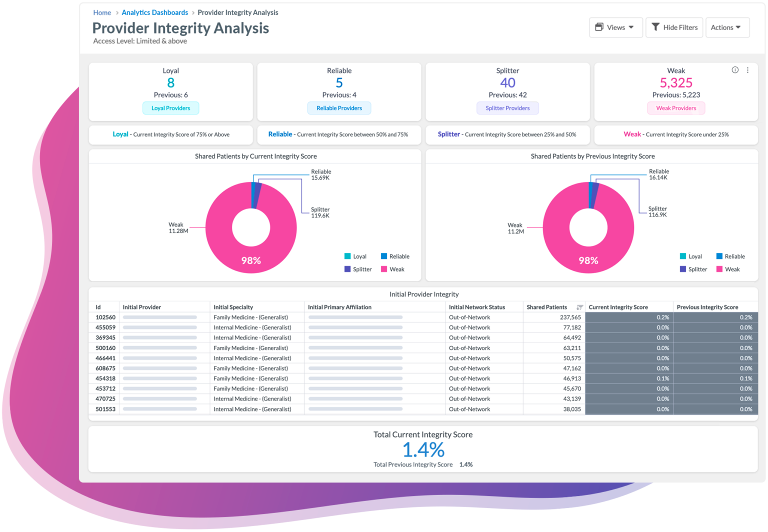Open the Loyal Providers list
Image resolution: width=768 pixels, height=532 pixels.
[x=170, y=108]
